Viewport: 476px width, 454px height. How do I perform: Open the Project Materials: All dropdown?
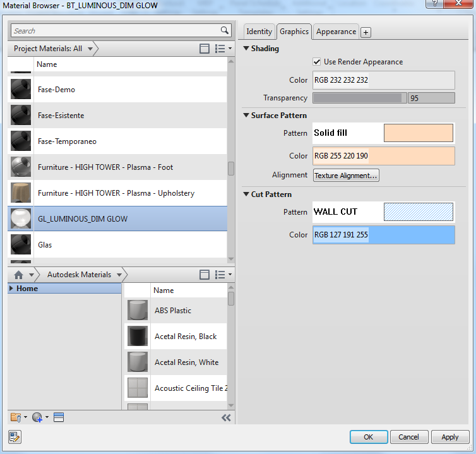coord(90,49)
